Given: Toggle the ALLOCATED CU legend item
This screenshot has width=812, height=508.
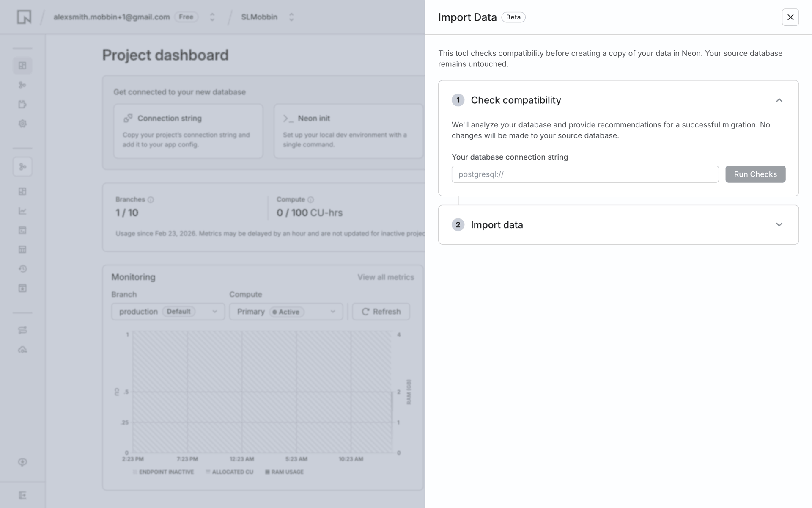Looking at the screenshot, I should 230,472.
